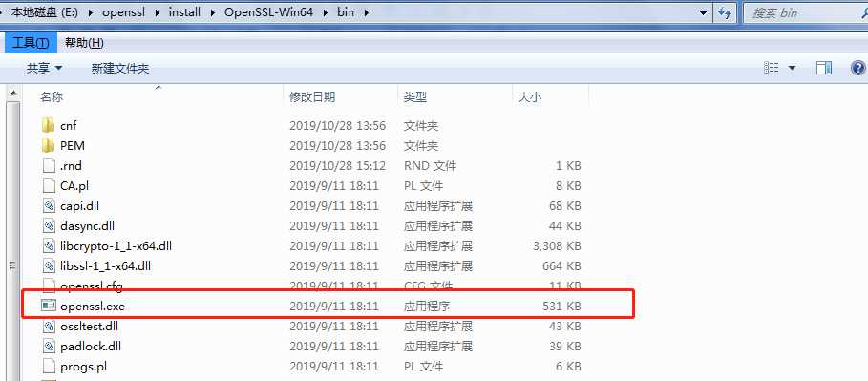Click the change view icon
The image size is (868, 381).
click(772, 68)
